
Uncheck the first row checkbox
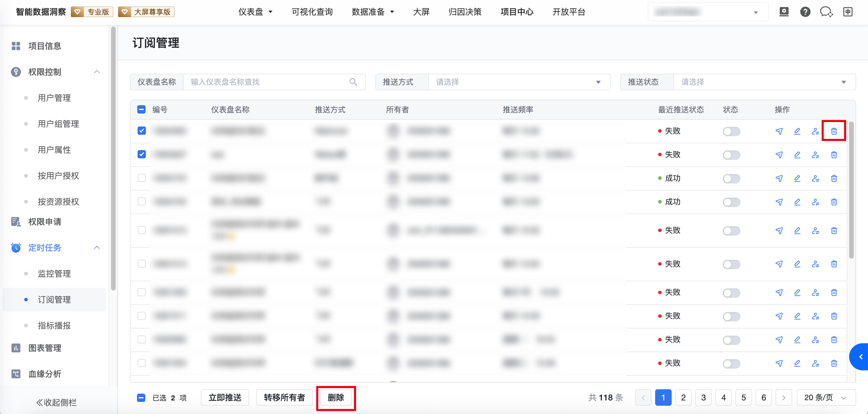tap(141, 131)
